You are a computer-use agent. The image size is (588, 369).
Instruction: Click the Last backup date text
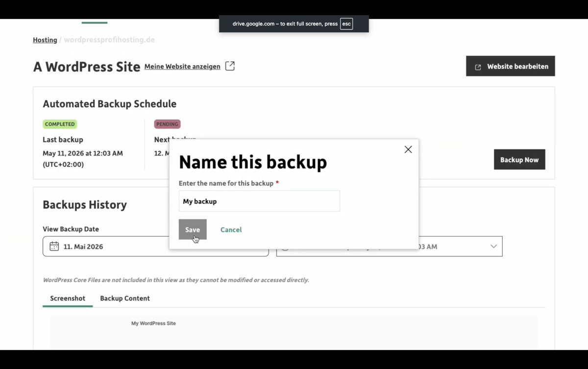(83, 159)
